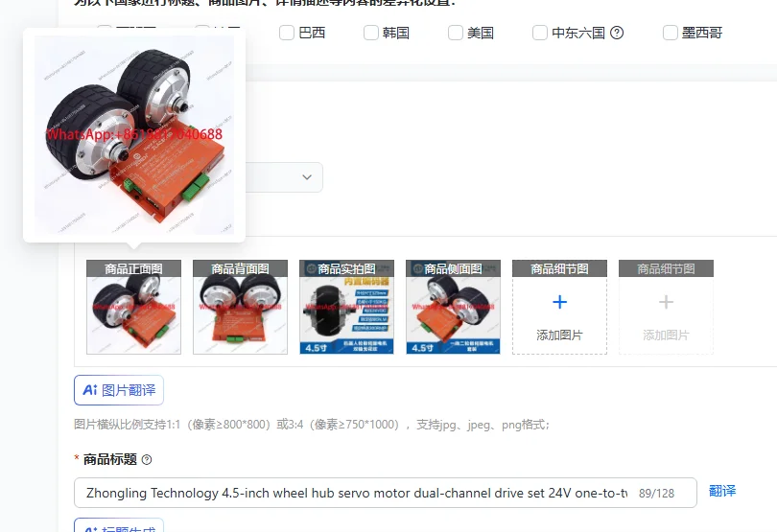Image resolution: width=777 pixels, height=532 pixels.
Task: Click the 图片翻译 AI button
Action: pos(119,390)
